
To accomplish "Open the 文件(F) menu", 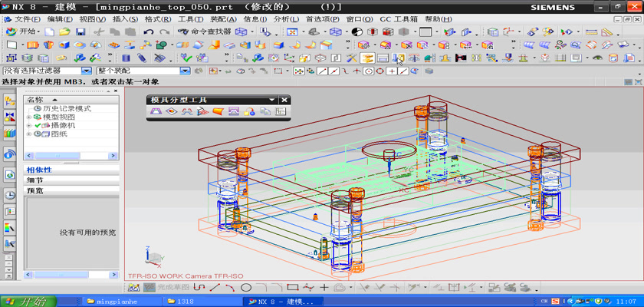I will [28, 19].
